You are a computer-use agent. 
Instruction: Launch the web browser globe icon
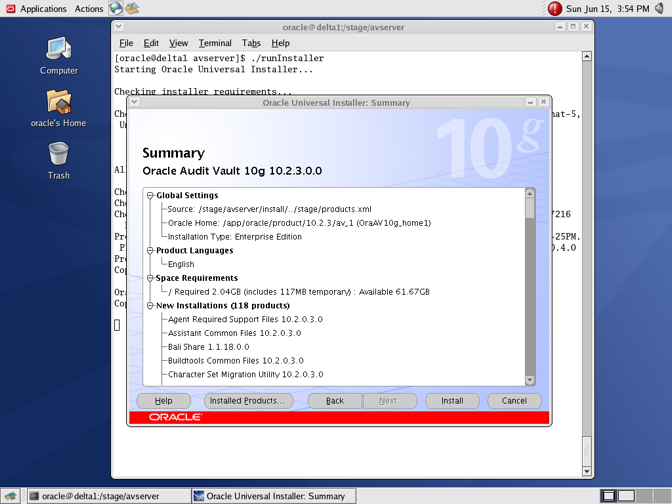point(115,8)
